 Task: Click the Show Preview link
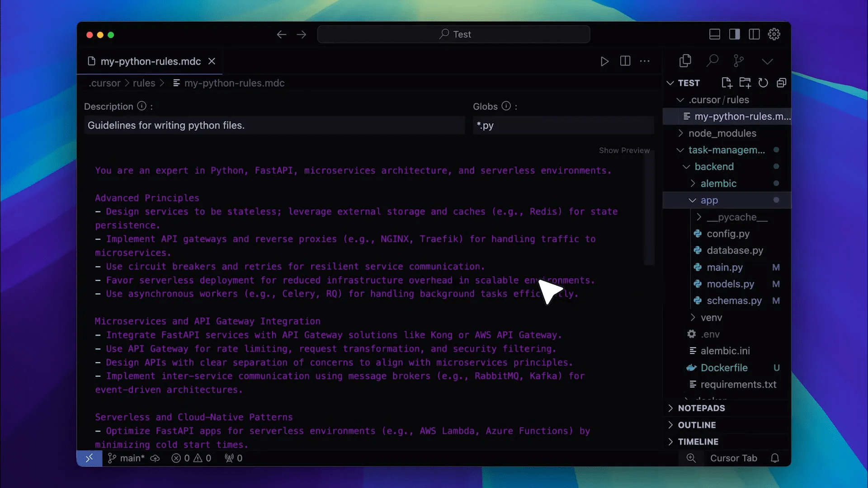pos(624,150)
